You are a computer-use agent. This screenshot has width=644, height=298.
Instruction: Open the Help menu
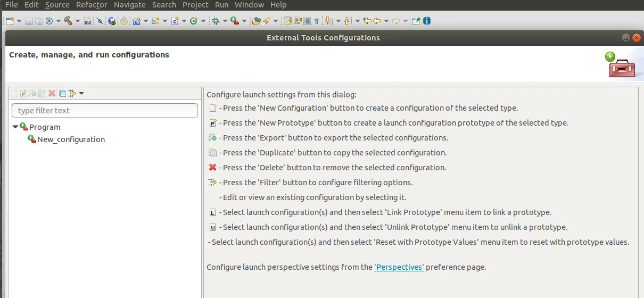tap(278, 5)
